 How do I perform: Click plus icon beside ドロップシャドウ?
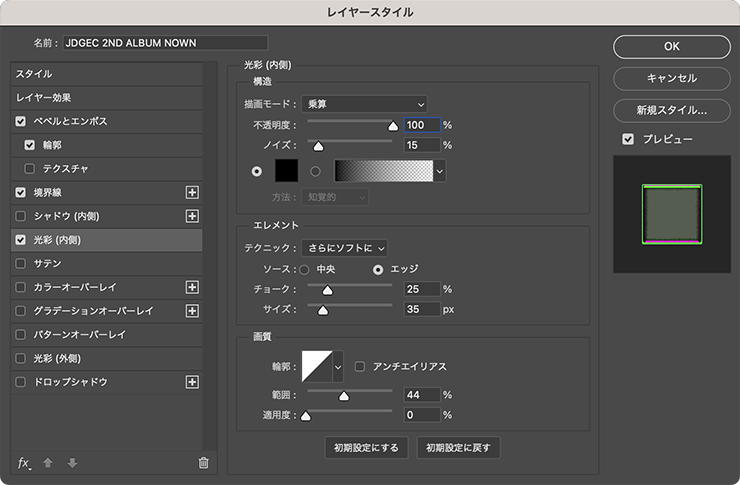(x=193, y=382)
